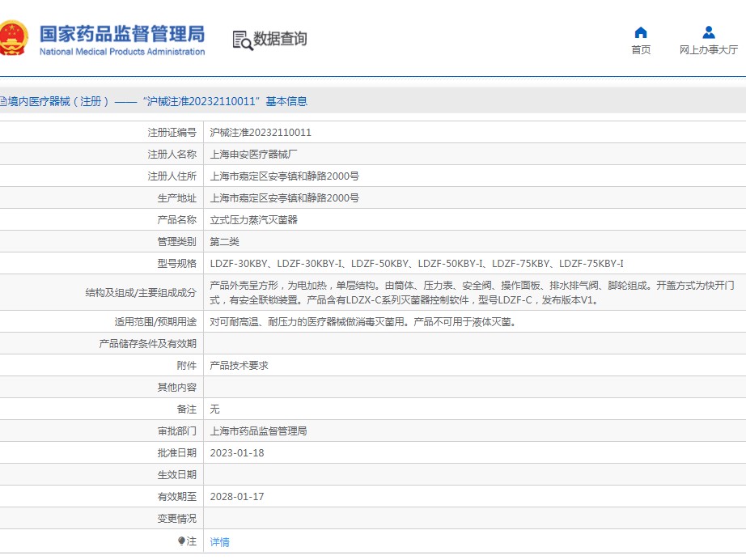Click the 变更情况 label
The width and height of the screenshot is (746, 560).
tap(176, 519)
